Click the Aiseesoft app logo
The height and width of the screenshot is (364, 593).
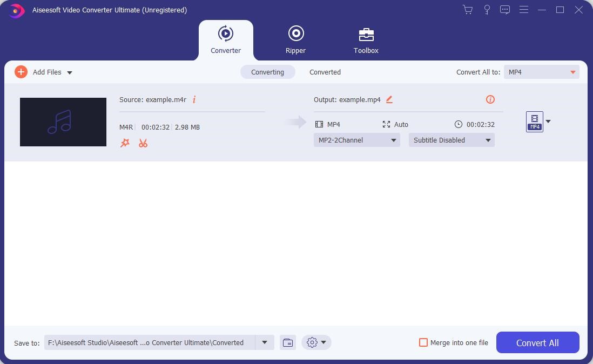(x=16, y=11)
